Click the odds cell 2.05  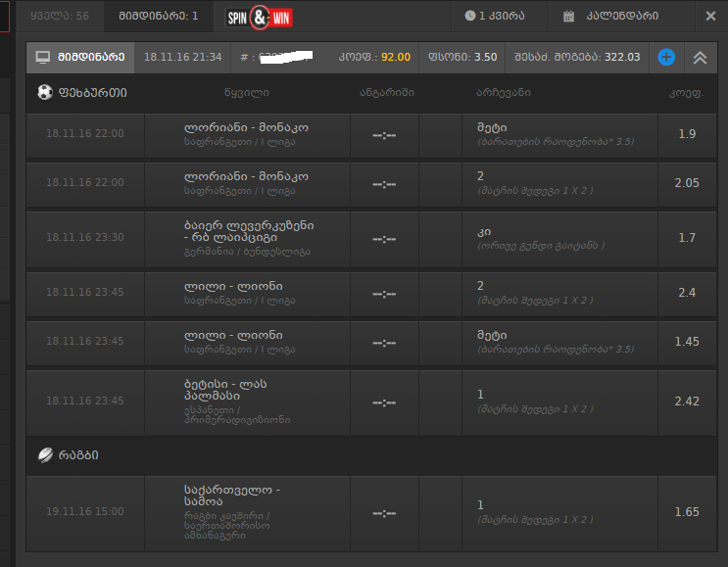tap(687, 183)
